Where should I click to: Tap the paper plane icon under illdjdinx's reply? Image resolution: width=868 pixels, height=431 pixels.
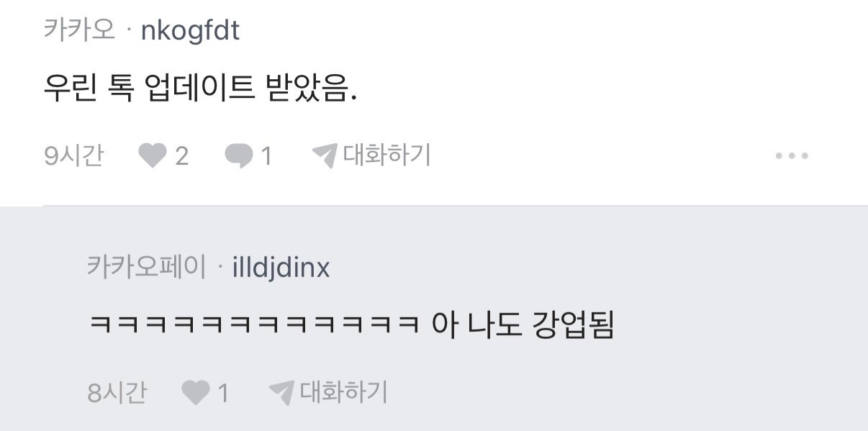point(281,393)
